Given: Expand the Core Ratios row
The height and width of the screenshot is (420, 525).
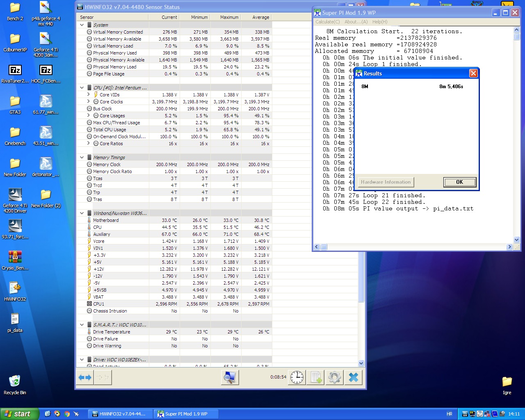Looking at the screenshot, I should tap(89, 144).
